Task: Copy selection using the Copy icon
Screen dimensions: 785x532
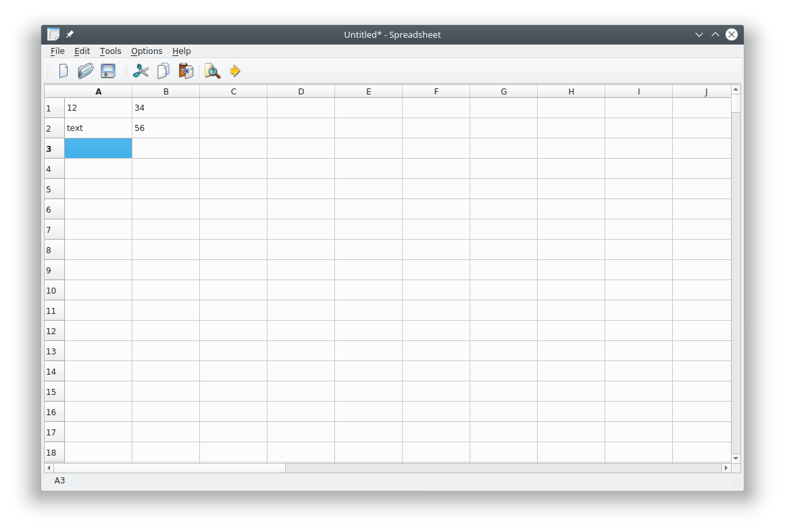Action: 163,71
